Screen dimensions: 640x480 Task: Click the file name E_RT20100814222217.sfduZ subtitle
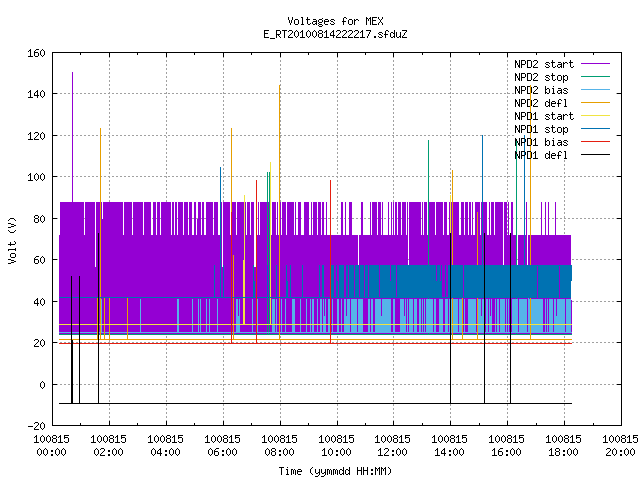click(x=335, y=34)
